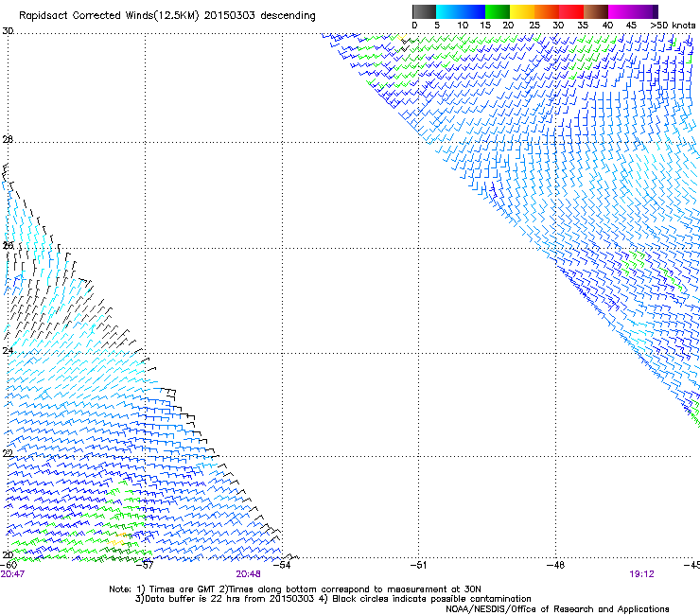
Task: Click the brown 35-40 knots legend swatch
Action: point(596,11)
